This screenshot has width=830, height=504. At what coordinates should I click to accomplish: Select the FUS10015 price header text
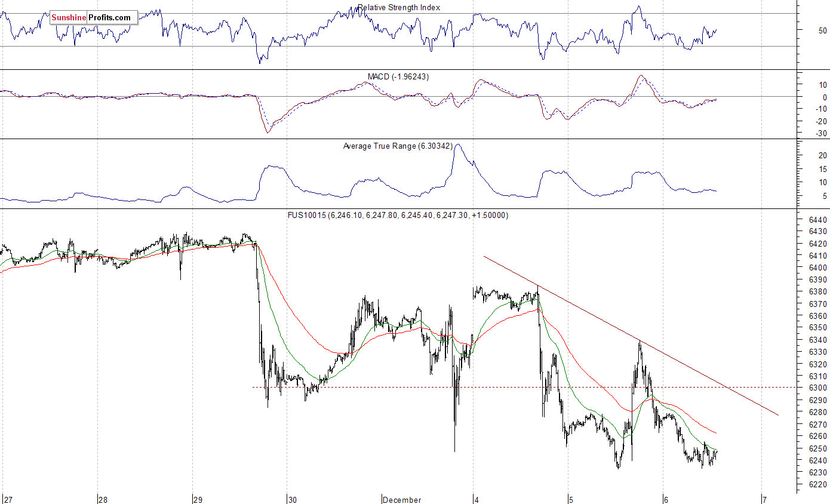click(398, 215)
